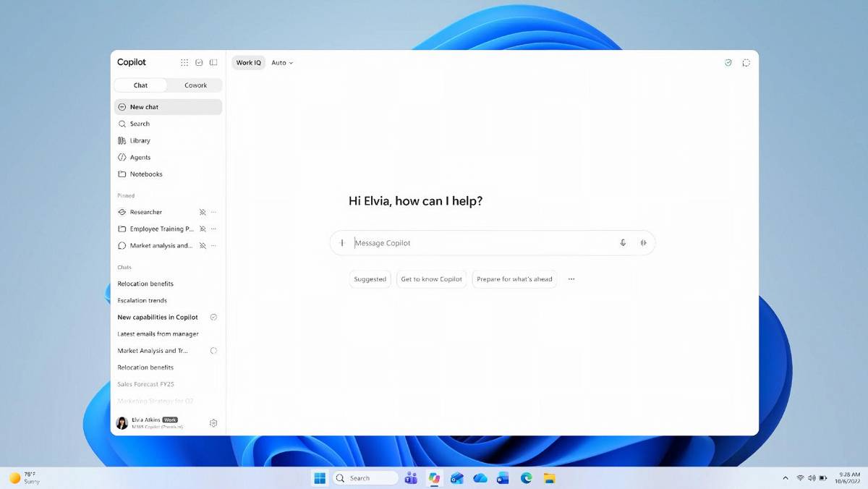Open pinned Market analysis chat
The image size is (868, 489).
pyautogui.click(x=155, y=245)
